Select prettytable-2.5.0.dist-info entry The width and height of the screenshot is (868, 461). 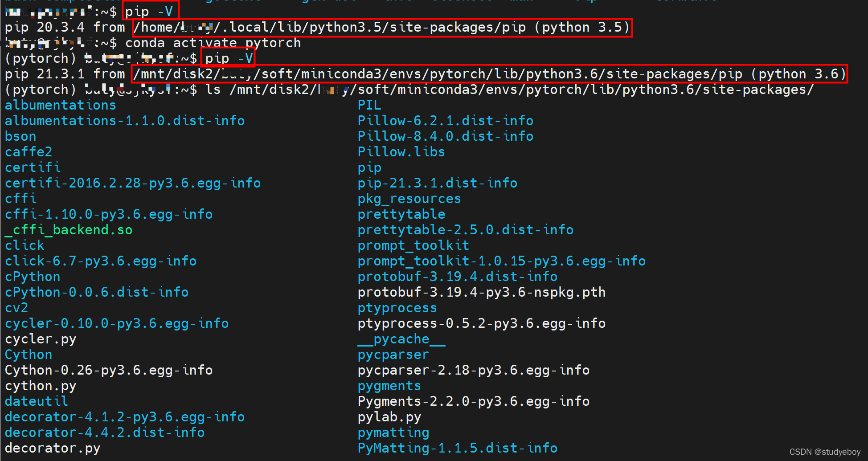466,230
